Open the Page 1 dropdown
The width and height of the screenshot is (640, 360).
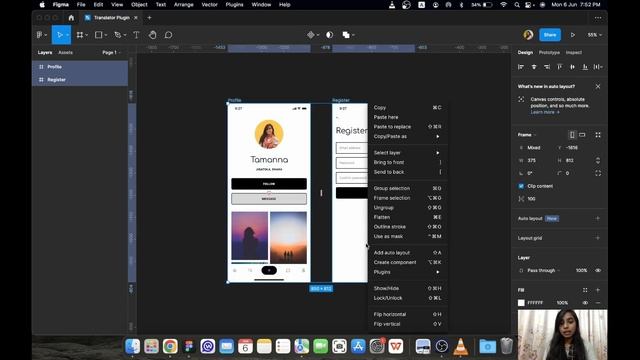tap(111, 53)
